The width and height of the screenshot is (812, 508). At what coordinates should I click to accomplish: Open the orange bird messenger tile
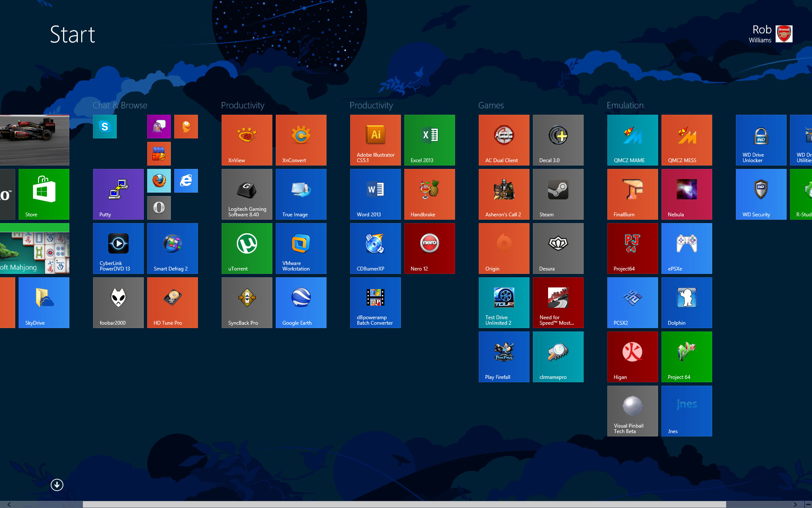click(x=186, y=127)
